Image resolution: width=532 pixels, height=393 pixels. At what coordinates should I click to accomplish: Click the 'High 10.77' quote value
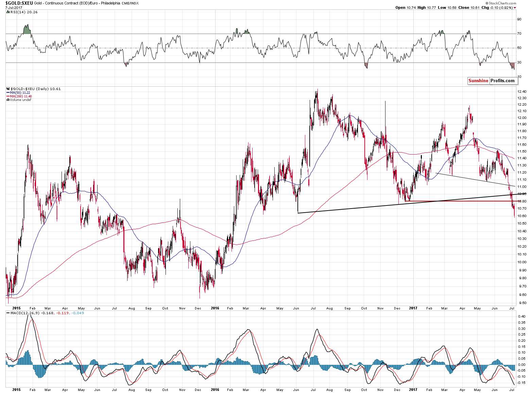pyautogui.click(x=426, y=7)
